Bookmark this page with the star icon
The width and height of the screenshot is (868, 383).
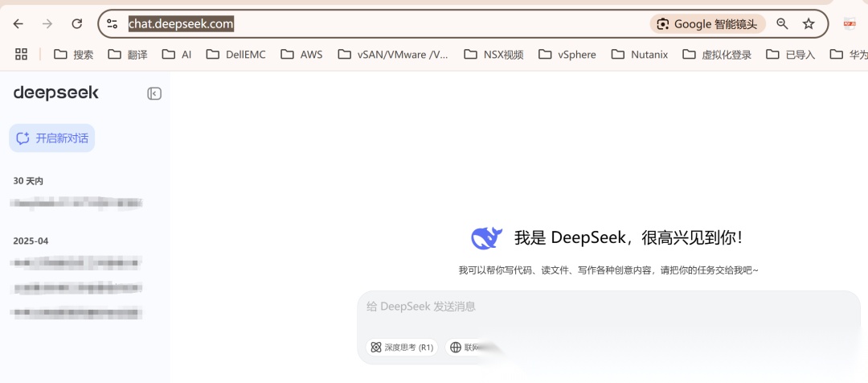click(809, 24)
